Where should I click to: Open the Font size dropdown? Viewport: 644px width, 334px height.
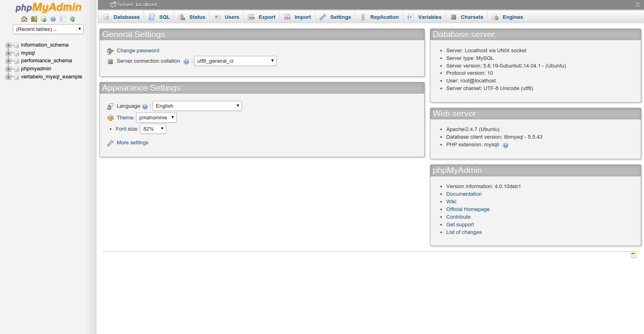click(x=153, y=129)
